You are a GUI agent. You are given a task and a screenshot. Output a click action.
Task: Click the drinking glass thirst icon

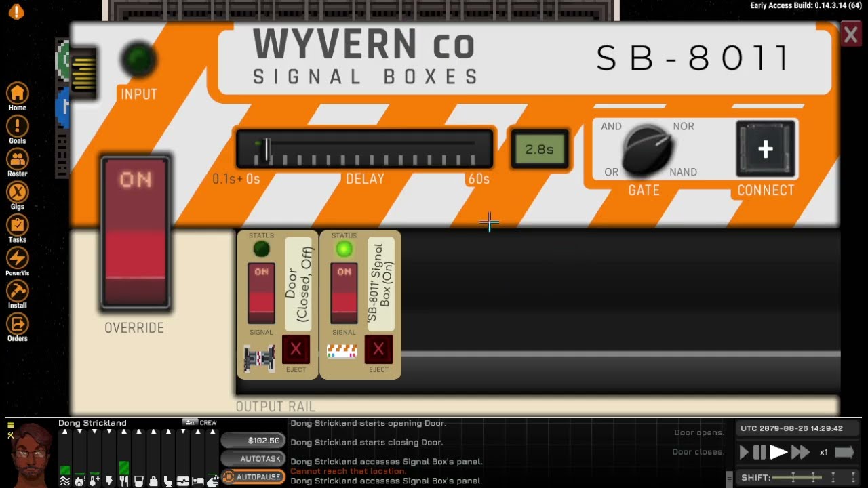(x=138, y=481)
